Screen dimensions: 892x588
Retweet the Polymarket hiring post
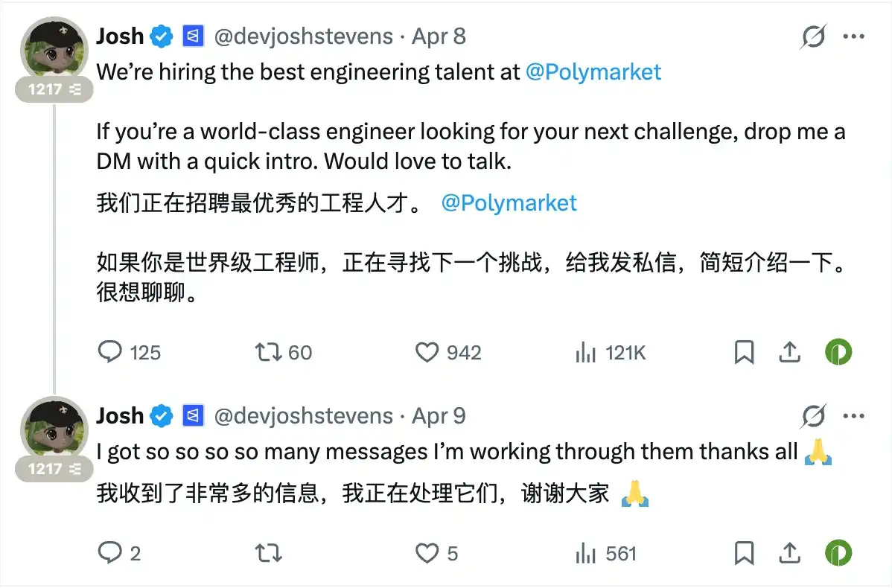click(x=269, y=352)
